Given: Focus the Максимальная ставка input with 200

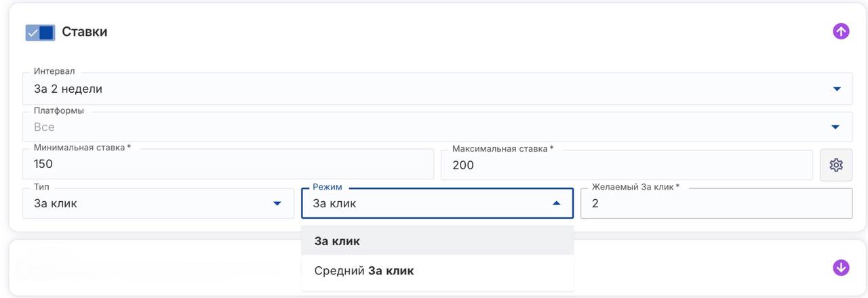Looking at the screenshot, I should tap(626, 165).
